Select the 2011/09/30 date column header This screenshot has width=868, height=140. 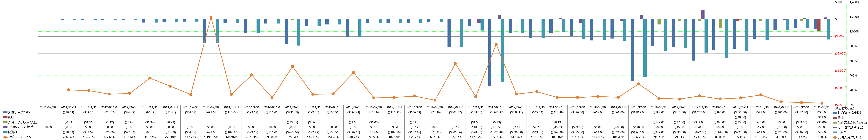[x=48, y=107]
